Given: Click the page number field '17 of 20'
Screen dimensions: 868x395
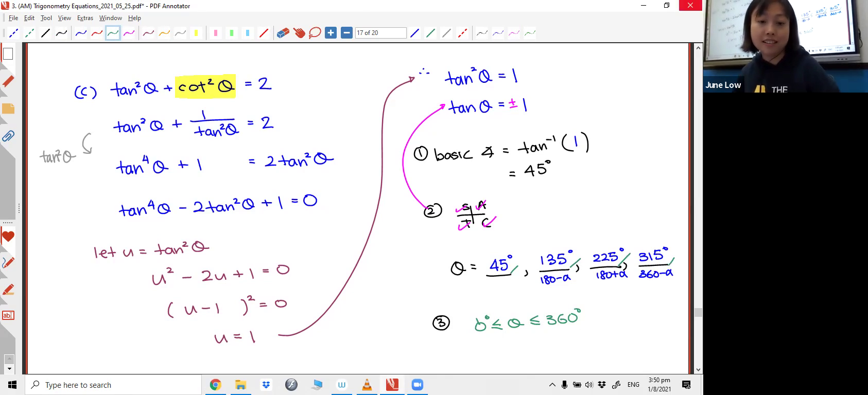Looking at the screenshot, I should pyautogui.click(x=380, y=33).
